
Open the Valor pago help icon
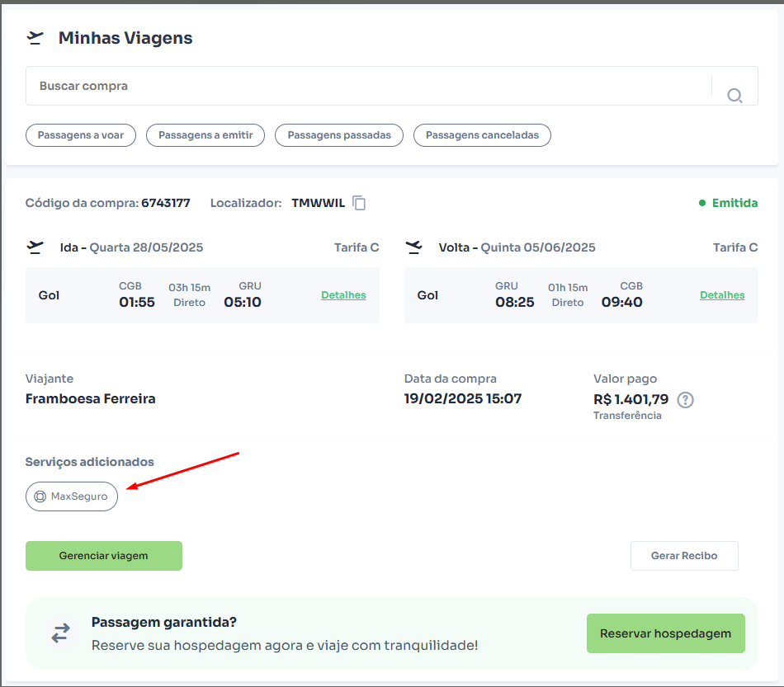685,400
